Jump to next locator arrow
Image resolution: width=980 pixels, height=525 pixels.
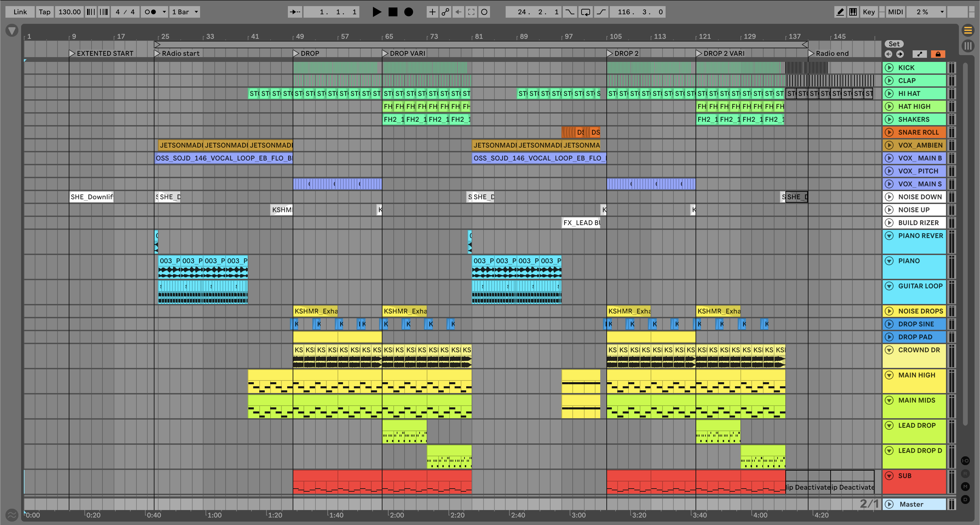coord(900,54)
